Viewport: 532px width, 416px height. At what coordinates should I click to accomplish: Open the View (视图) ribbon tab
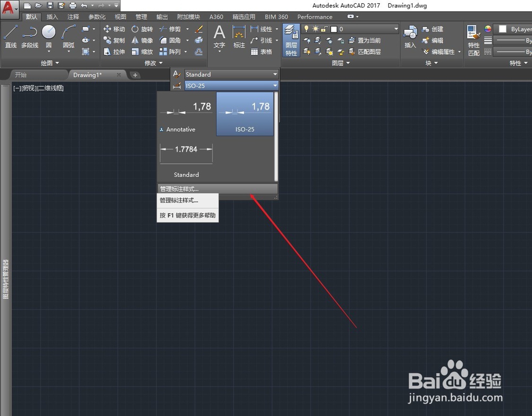point(120,16)
